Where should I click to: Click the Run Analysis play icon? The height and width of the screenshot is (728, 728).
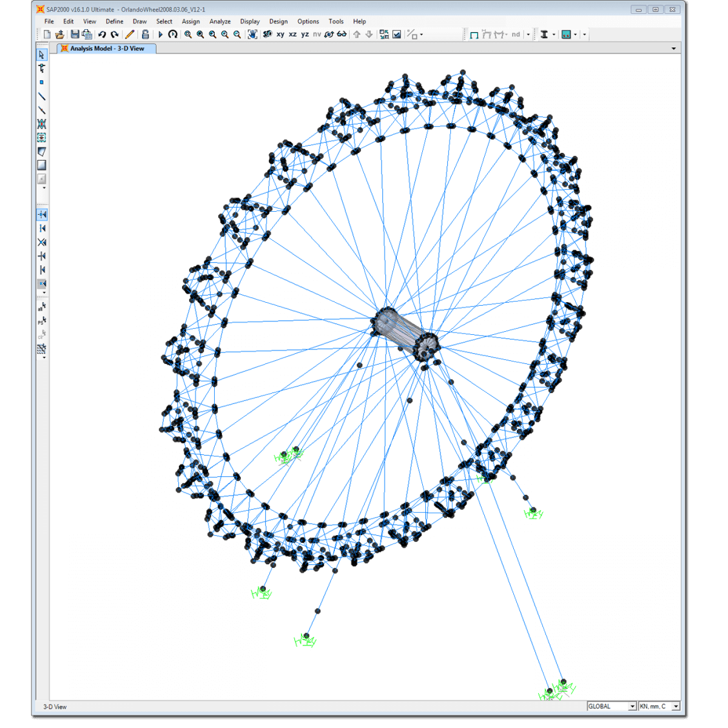tap(161, 35)
